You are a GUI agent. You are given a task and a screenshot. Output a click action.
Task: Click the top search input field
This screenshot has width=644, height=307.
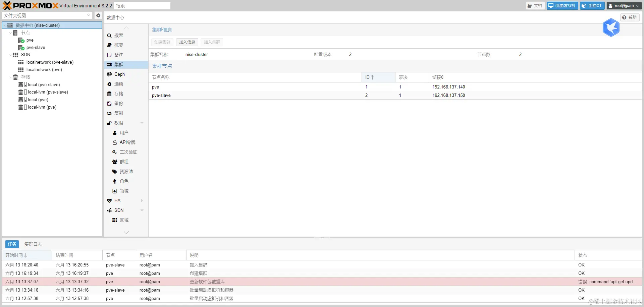pos(142,6)
